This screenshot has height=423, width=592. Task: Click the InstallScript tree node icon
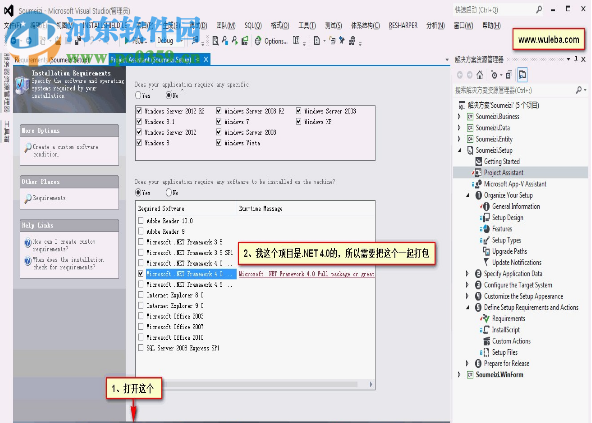point(485,330)
